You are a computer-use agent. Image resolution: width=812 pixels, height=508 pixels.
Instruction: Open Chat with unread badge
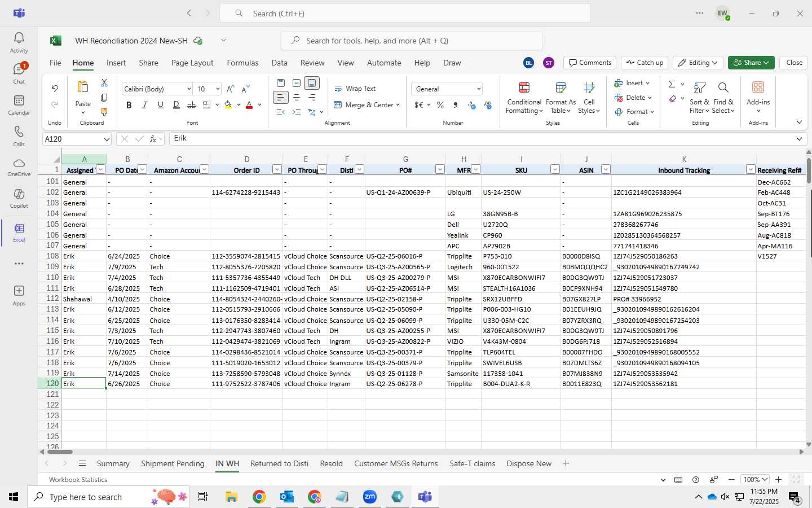click(x=19, y=73)
